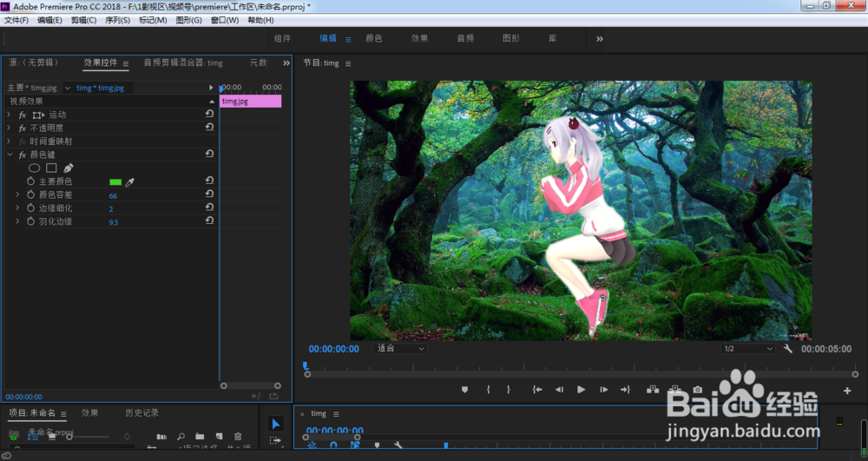Viewport: 868px width, 461px height.
Task: Expand the 时间重映射 effect properties
Action: [x=9, y=141]
